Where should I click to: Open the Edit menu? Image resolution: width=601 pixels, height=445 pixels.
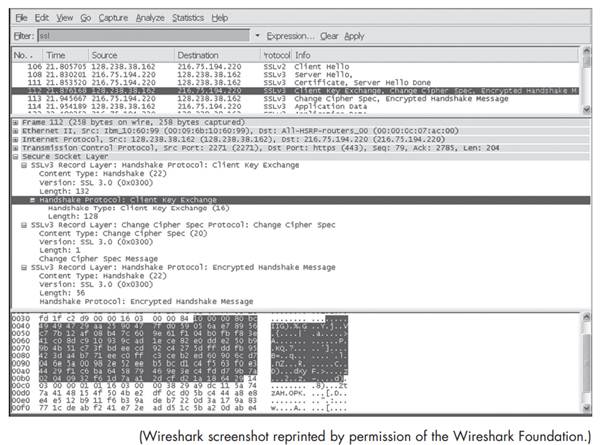tap(41, 18)
